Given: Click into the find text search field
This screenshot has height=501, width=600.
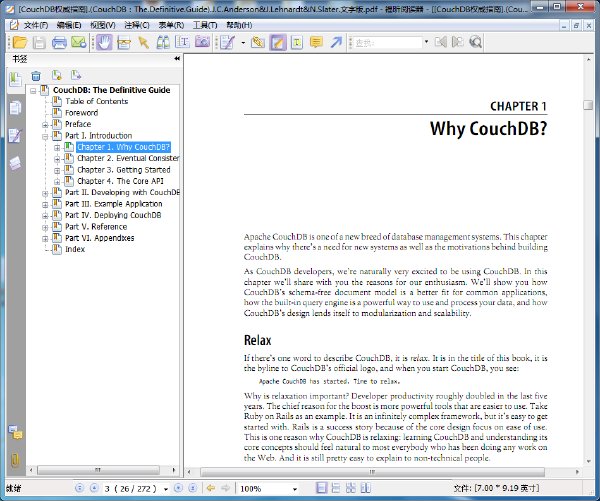Looking at the screenshot, I should click(388, 42).
